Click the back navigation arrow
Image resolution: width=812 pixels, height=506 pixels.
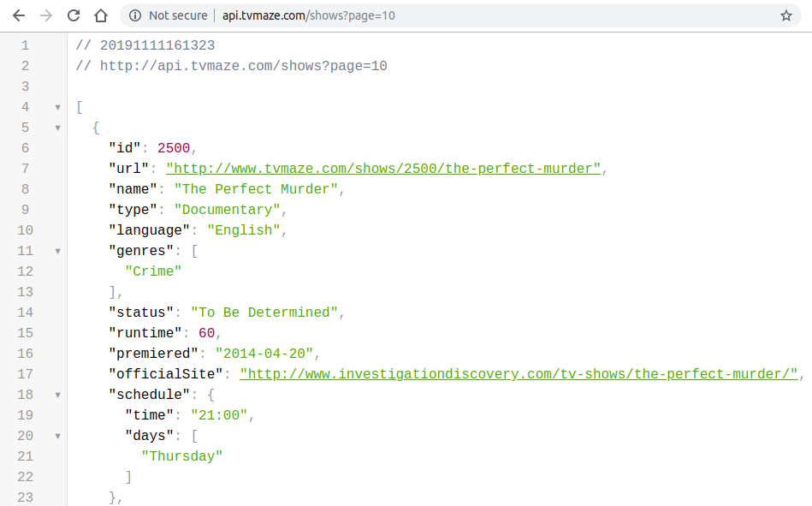(19, 15)
